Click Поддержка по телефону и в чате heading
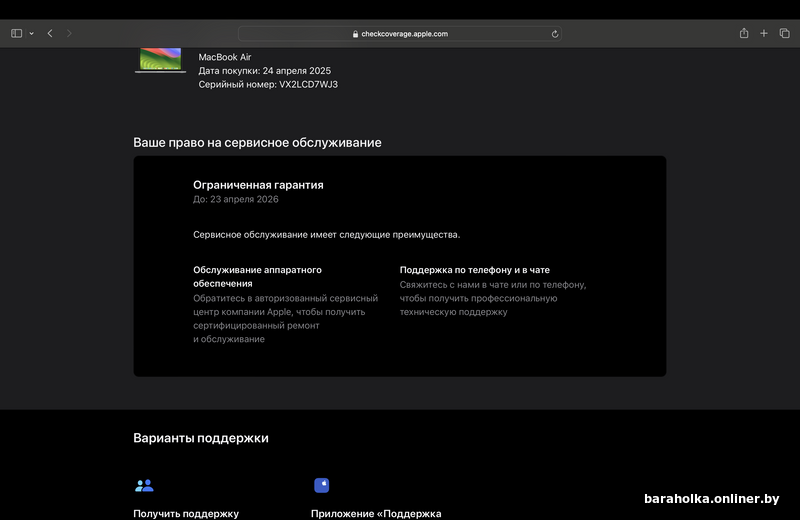Screen dimensions: 800x520 click(x=474, y=269)
